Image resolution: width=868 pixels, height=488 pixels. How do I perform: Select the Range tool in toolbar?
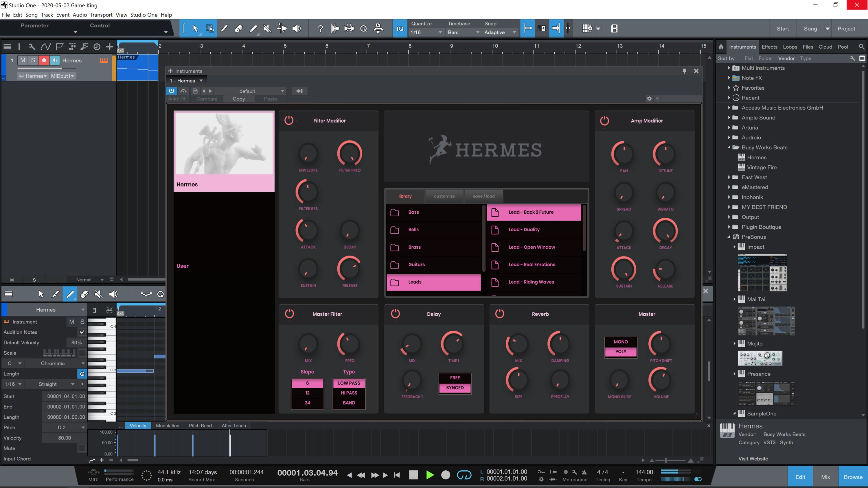click(x=210, y=29)
